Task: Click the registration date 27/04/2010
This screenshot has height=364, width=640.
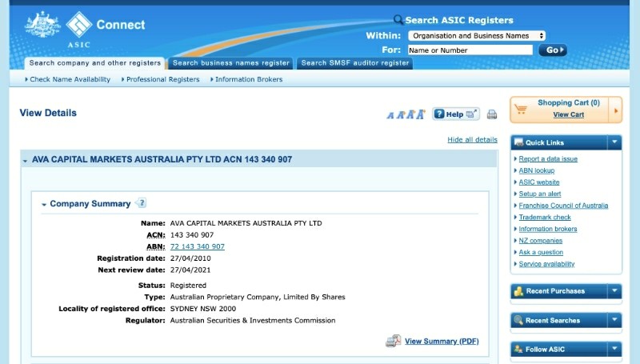Action: tap(190, 258)
